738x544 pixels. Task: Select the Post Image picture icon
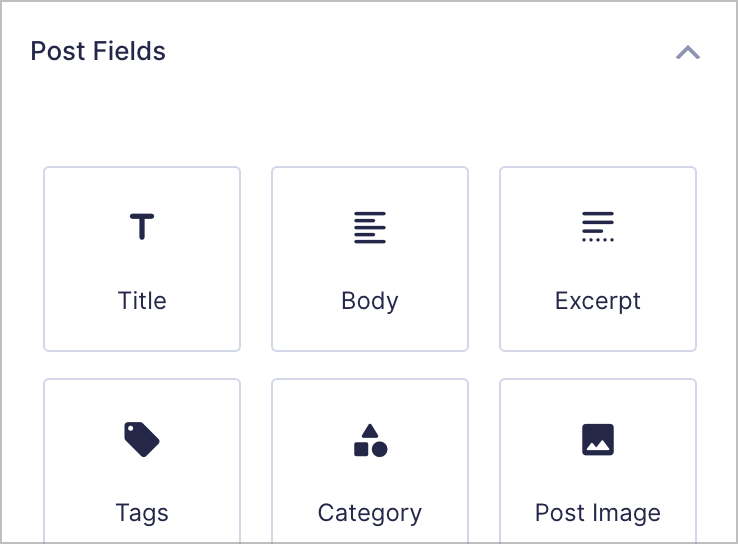click(x=598, y=440)
